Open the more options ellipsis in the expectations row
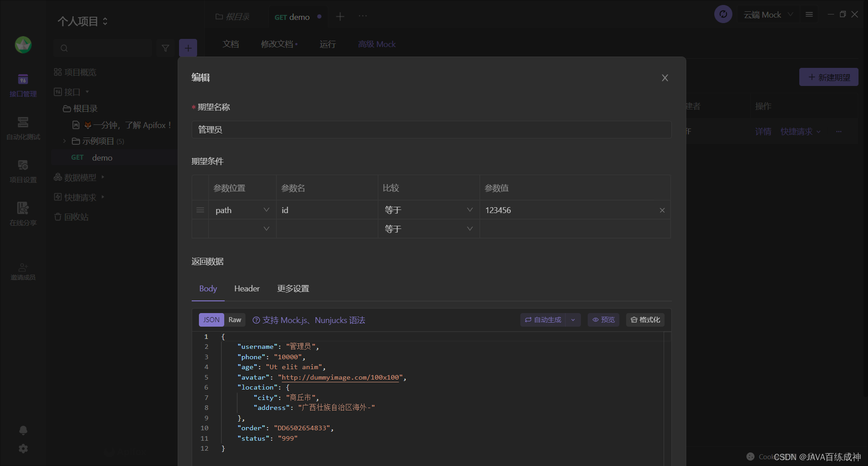Viewport: 868px width, 466px height. (x=839, y=132)
